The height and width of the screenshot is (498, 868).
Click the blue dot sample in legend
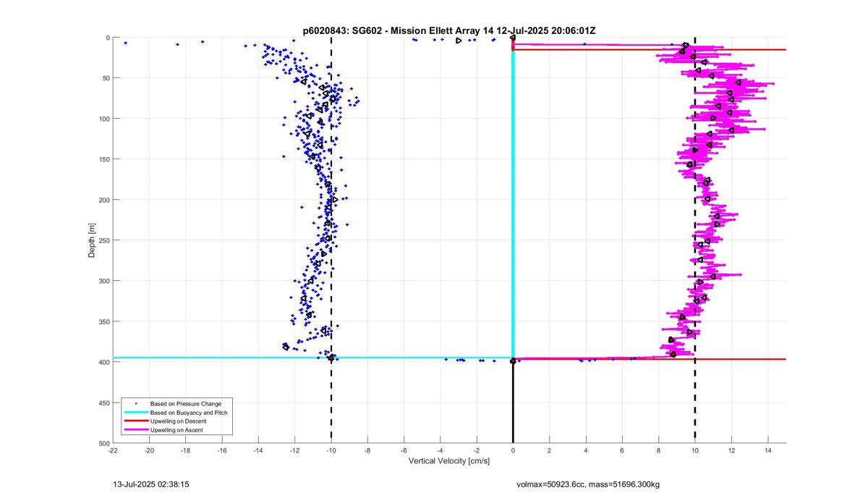tap(135, 403)
